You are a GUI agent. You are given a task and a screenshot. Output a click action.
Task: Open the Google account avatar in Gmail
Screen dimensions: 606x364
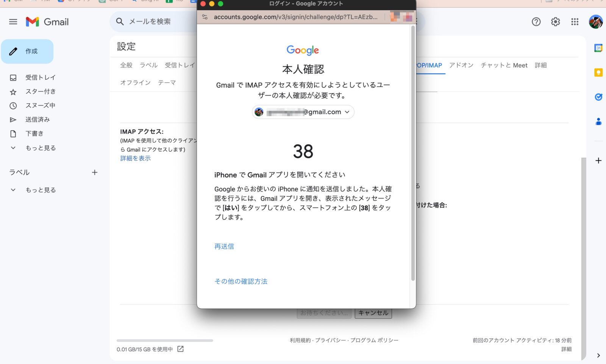(596, 22)
